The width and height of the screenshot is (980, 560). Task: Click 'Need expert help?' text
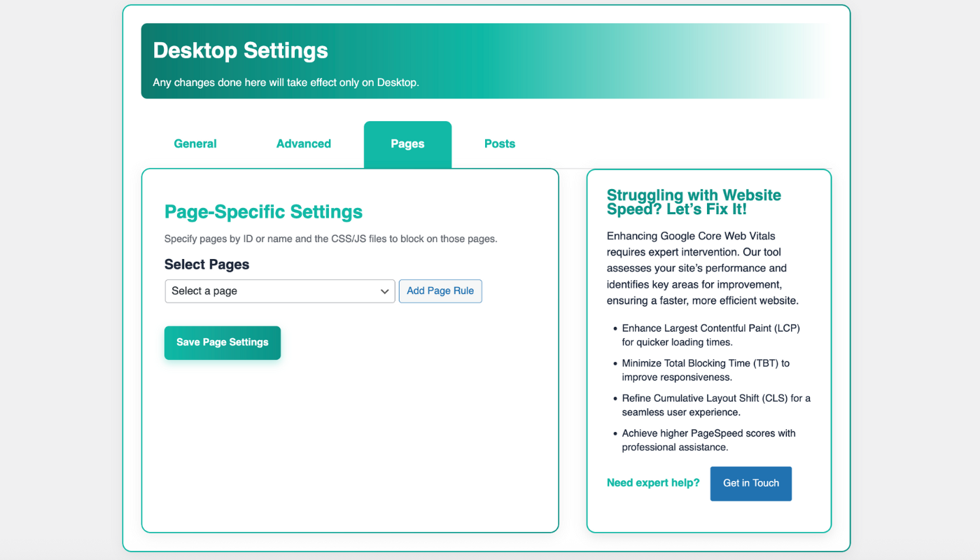click(653, 483)
